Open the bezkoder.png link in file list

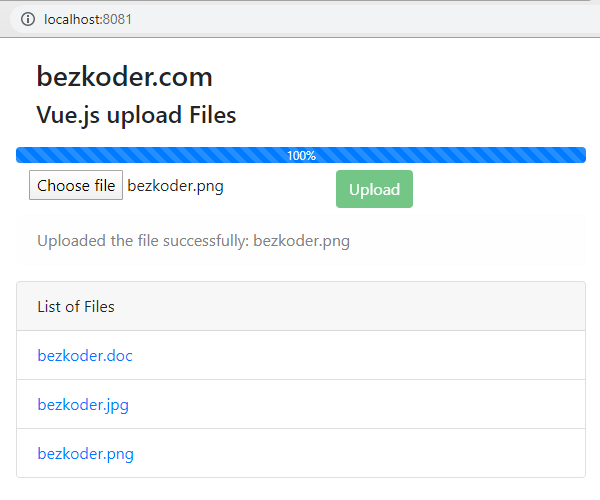coord(85,453)
